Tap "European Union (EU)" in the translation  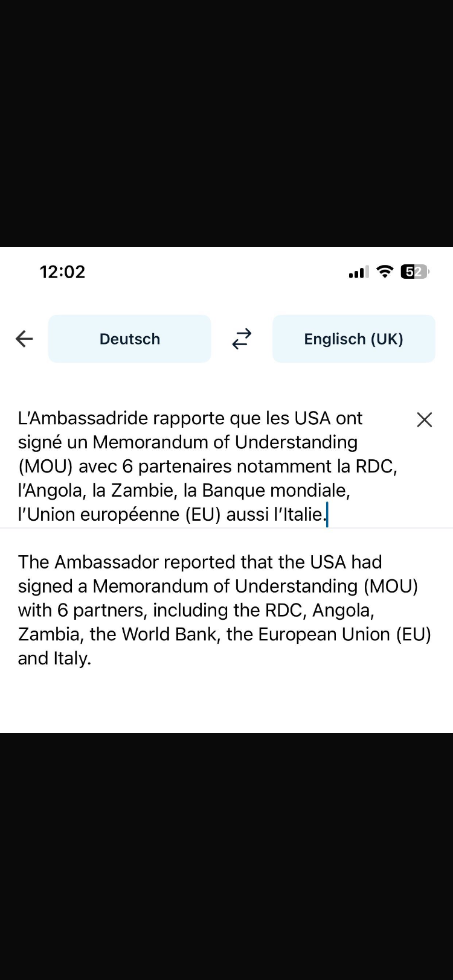(x=345, y=634)
